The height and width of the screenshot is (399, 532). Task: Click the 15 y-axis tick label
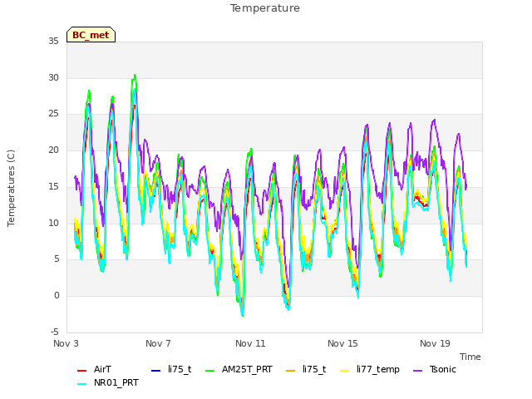point(53,186)
